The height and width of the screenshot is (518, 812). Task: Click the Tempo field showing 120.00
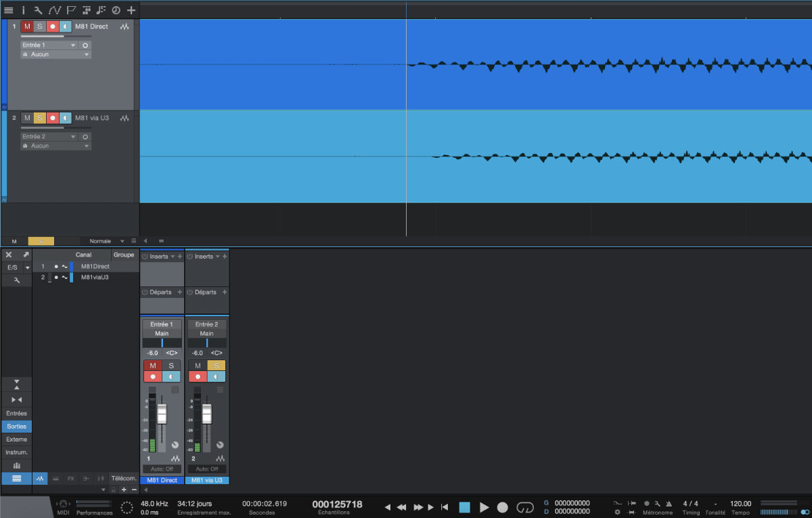740,504
